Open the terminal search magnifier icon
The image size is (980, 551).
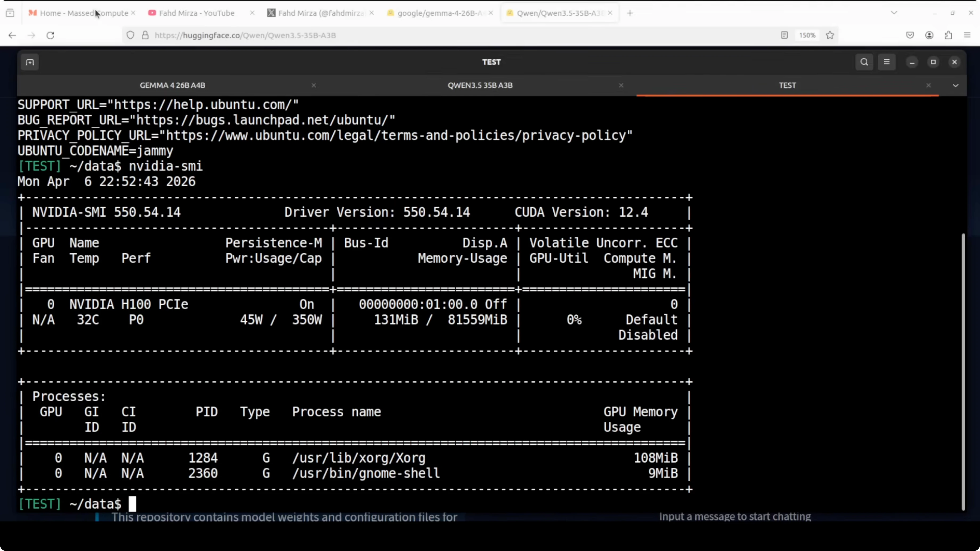tap(864, 62)
